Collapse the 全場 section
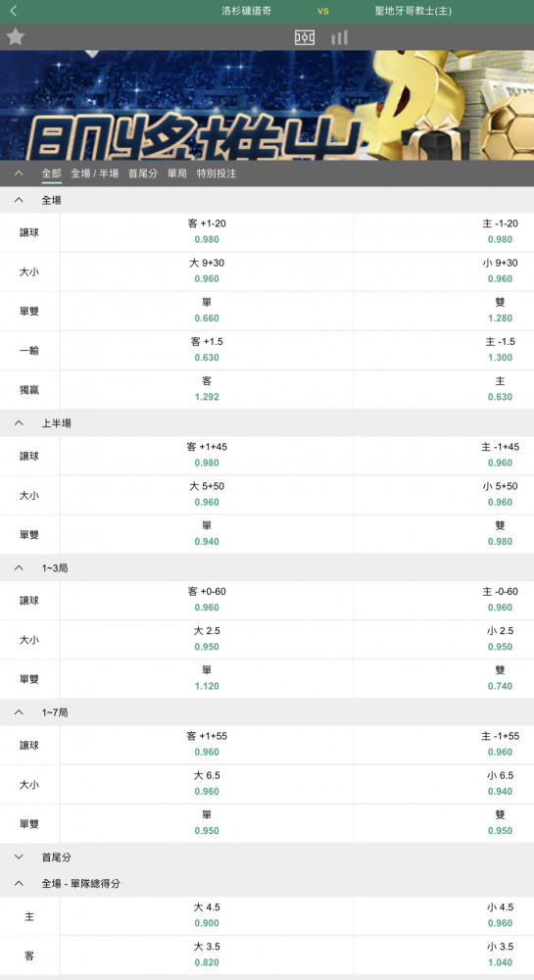Viewport: 534px width, 980px height. 18,200
